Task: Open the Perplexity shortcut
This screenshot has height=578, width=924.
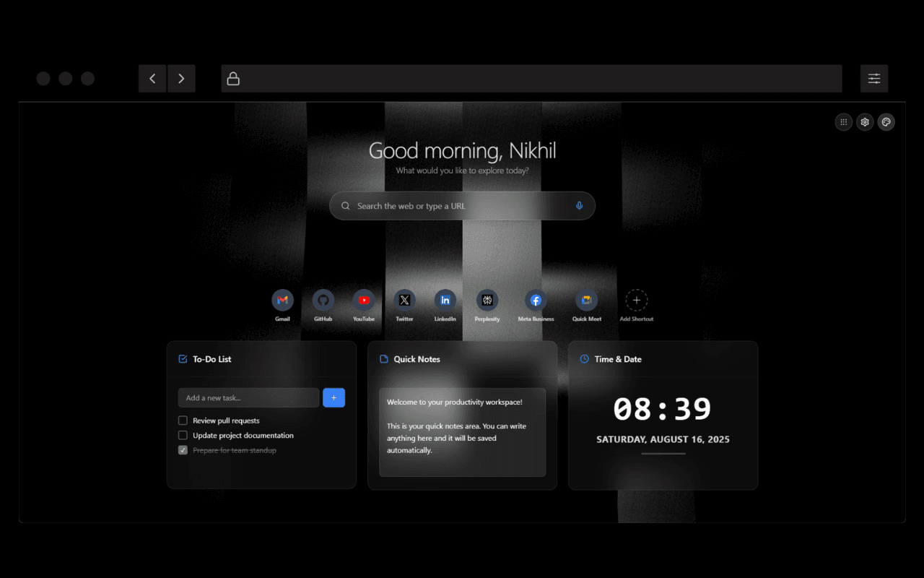Action: (487, 301)
